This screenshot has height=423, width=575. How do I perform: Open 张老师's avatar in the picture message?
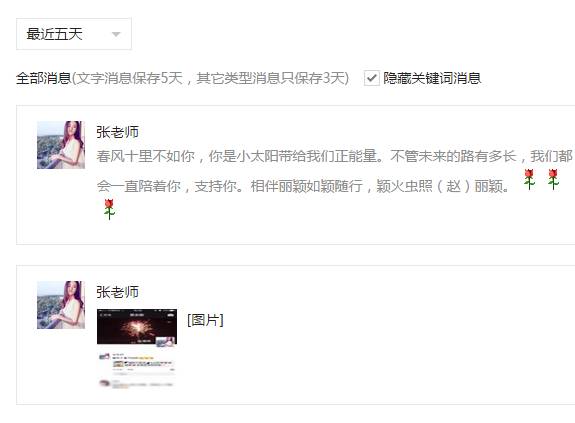pyautogui.click(x=61, y=305)
